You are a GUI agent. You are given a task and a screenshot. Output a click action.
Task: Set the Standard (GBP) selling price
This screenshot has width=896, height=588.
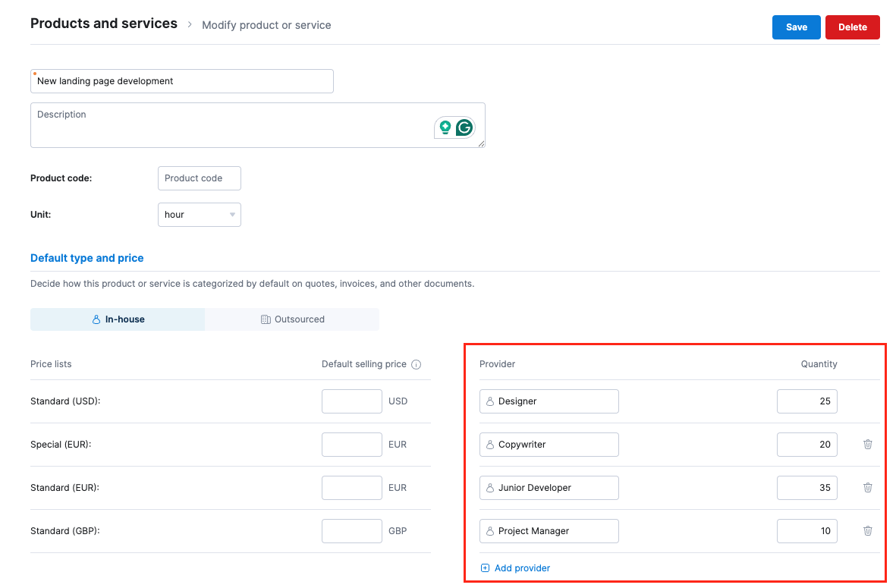click(351, 531)
